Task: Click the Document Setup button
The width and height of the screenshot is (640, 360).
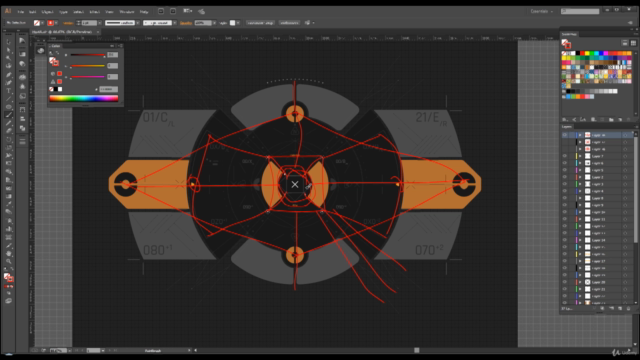Action: (x=260, y=23)
